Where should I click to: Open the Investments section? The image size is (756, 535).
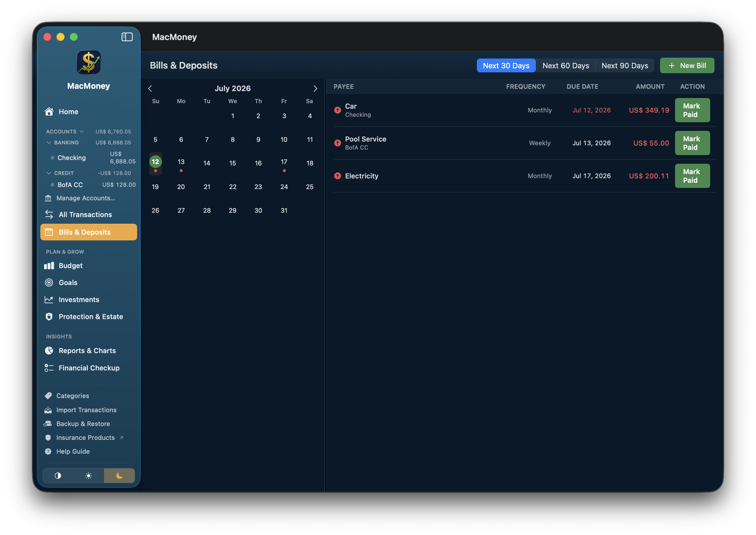point(88,299)
